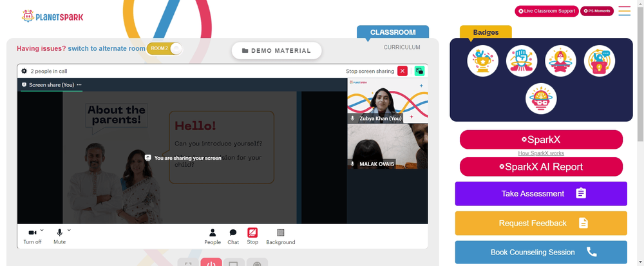The height and width of the screenshot is (266, 644).
Task: Click the red power button below call
Action: 211,262
